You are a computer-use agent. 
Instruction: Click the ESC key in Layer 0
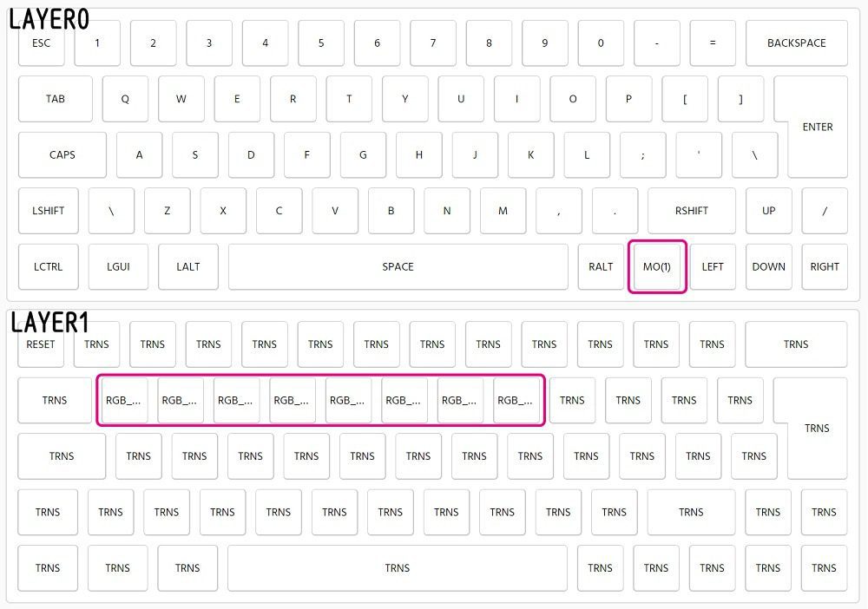pos(41,43)
